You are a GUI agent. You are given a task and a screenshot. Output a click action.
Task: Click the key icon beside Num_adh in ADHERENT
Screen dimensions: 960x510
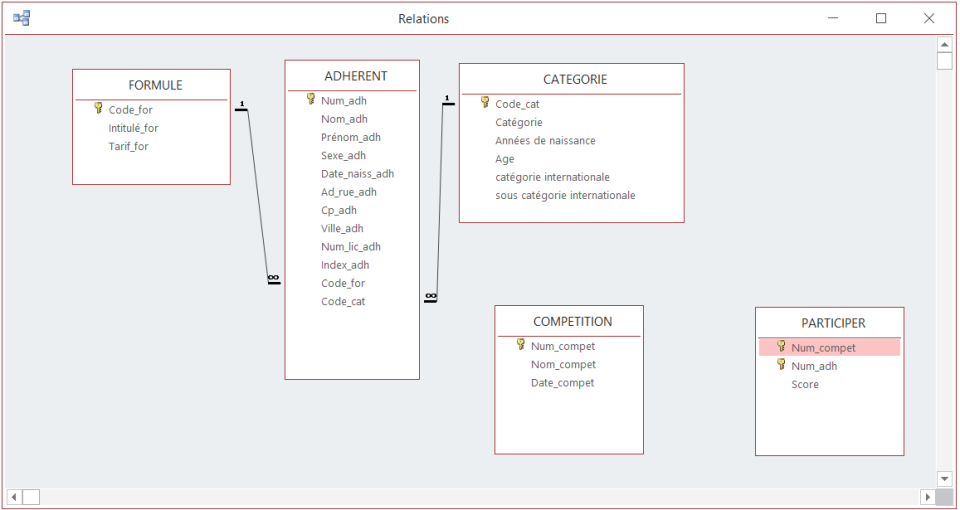click(x=310, y=99)
